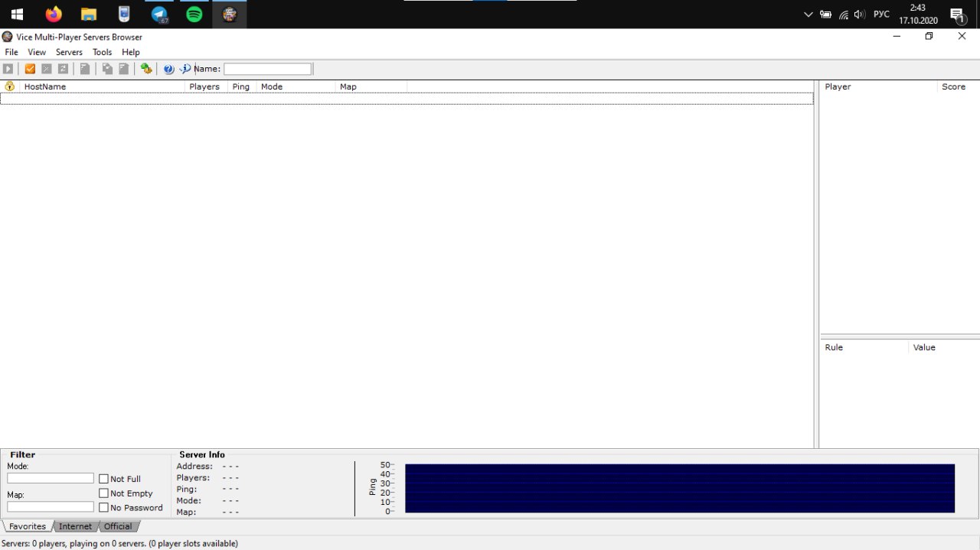Show hidden tray icons chevron
The height and width of the screenshot is (550, 980).
coord(808,15)
